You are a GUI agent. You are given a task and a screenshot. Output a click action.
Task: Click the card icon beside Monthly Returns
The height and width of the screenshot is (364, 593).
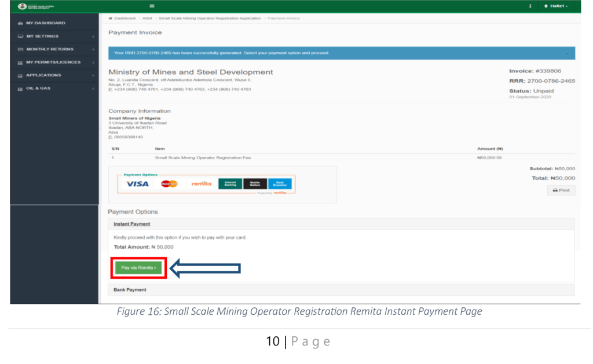tap(20, 49)
